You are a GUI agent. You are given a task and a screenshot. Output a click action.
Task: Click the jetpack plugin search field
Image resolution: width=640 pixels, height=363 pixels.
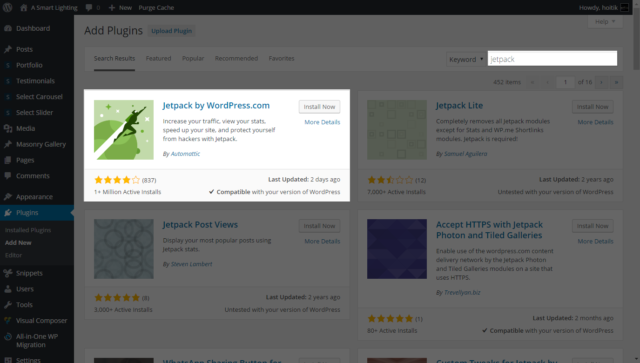pos(552,59)
